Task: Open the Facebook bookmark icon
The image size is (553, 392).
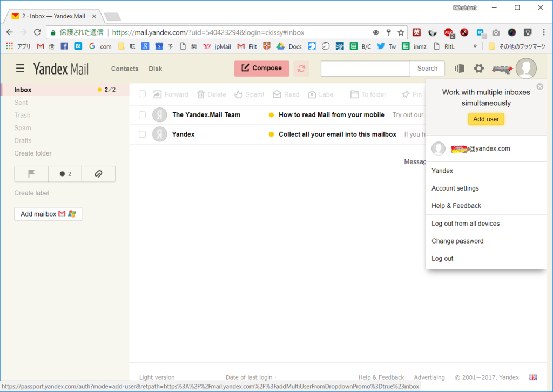Action: [x=64, y=46]
